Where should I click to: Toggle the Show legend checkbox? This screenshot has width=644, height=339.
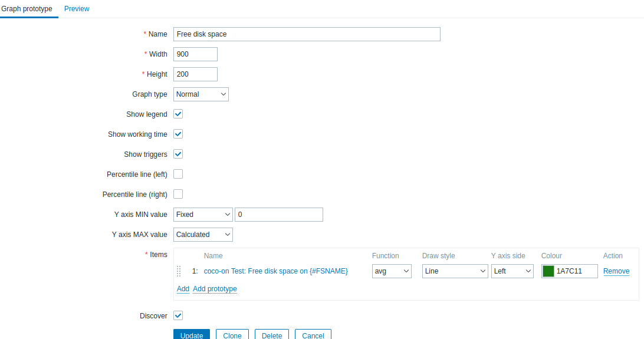178,114
